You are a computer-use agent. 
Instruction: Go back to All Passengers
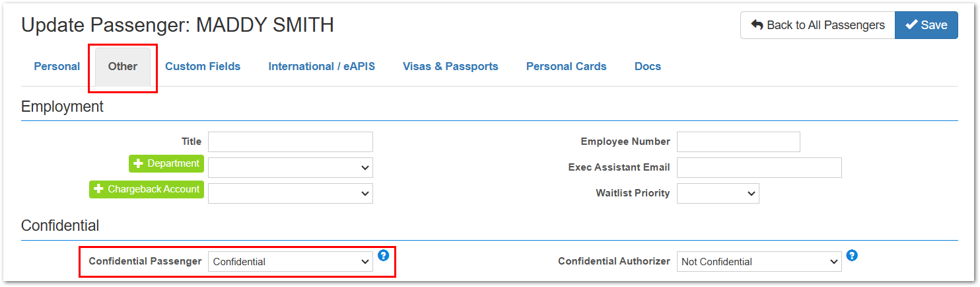point(818,25)
